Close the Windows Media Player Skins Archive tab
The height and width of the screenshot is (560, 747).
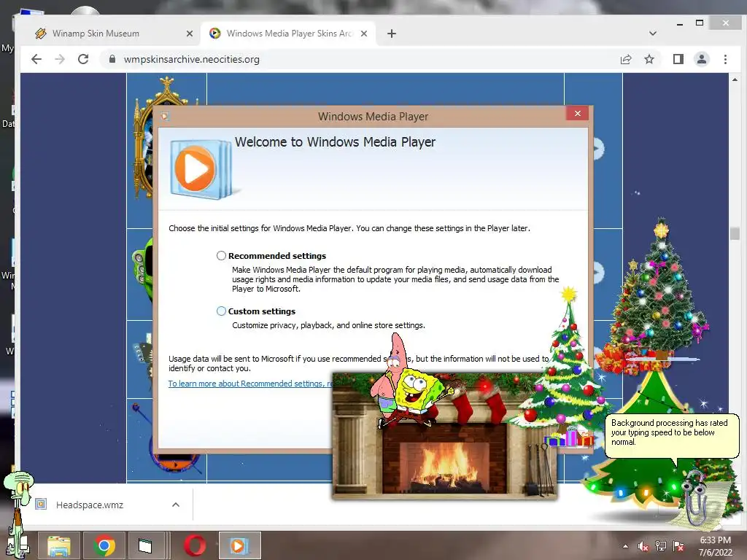[x=364, y=34]
